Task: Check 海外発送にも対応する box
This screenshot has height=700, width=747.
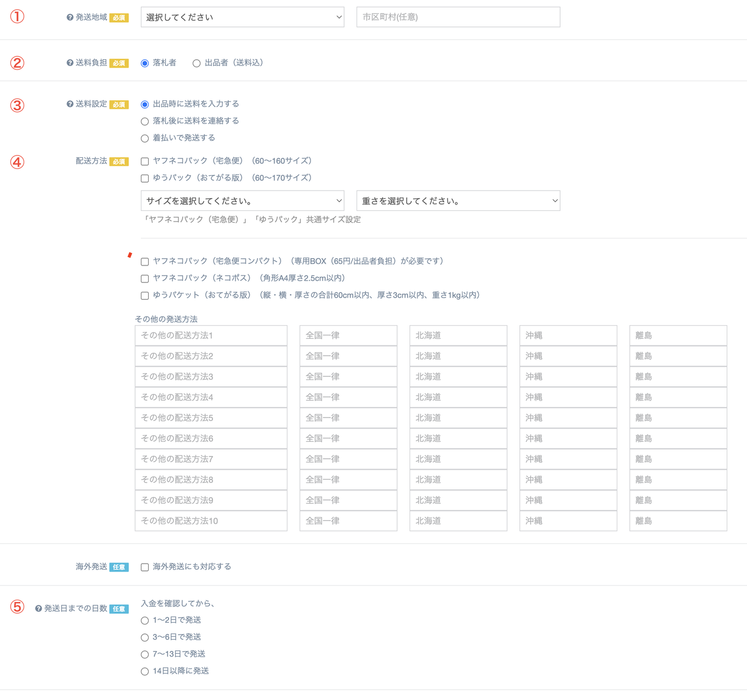Action: tap(145, 567)
